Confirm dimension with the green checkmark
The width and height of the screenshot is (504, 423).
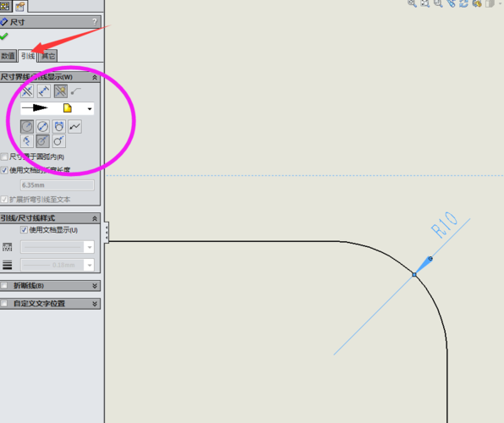click(4, 36)
